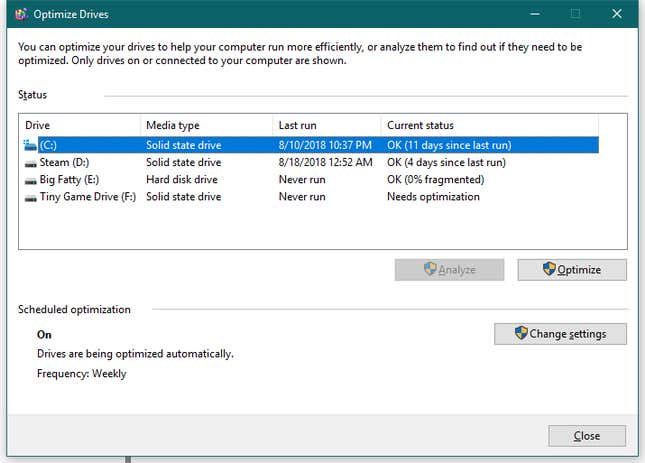Click 'OK (11 days since last run)' status
Viewport: 645px width, 463px height.
[x=449, y=145]
